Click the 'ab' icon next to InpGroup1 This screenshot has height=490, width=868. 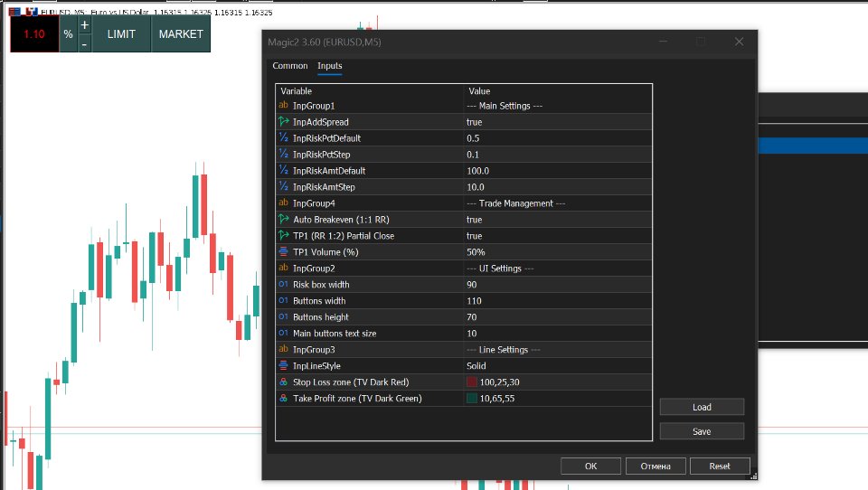pos(283,105)
